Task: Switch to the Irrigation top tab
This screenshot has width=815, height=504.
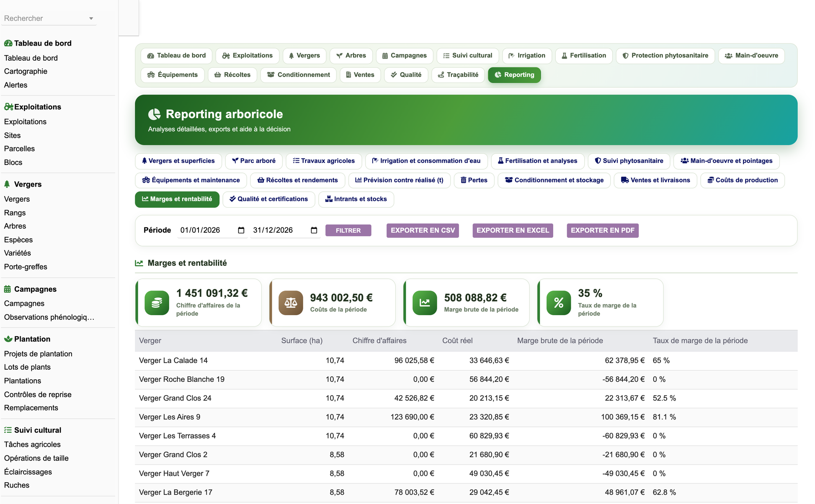Action: click(x=527, y=56)
